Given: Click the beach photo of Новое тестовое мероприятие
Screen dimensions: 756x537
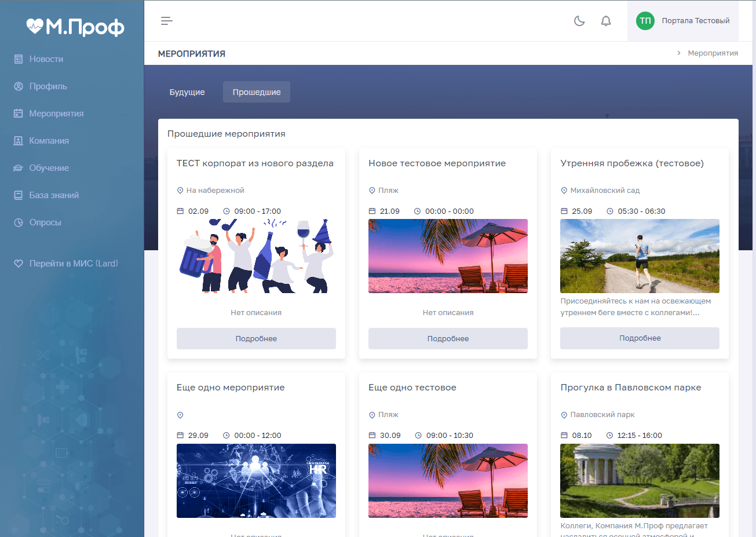Looking at the screenshot, I should 448,256.
